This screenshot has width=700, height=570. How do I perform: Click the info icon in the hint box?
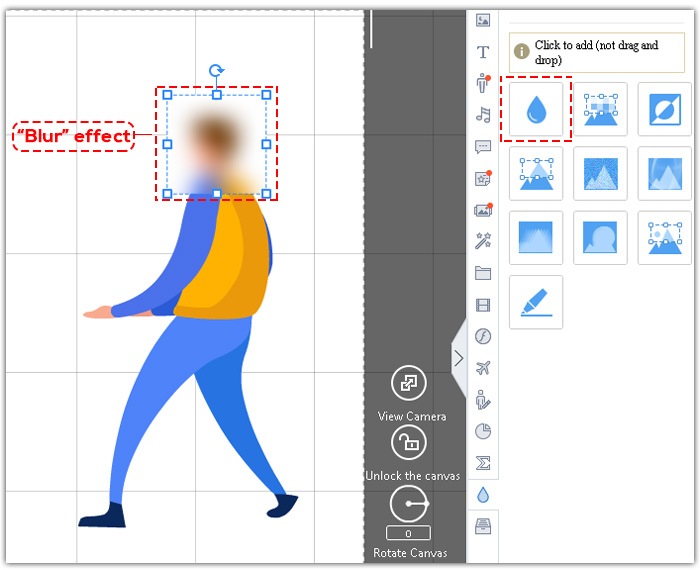pyautogui.click(x=521, y=51)
